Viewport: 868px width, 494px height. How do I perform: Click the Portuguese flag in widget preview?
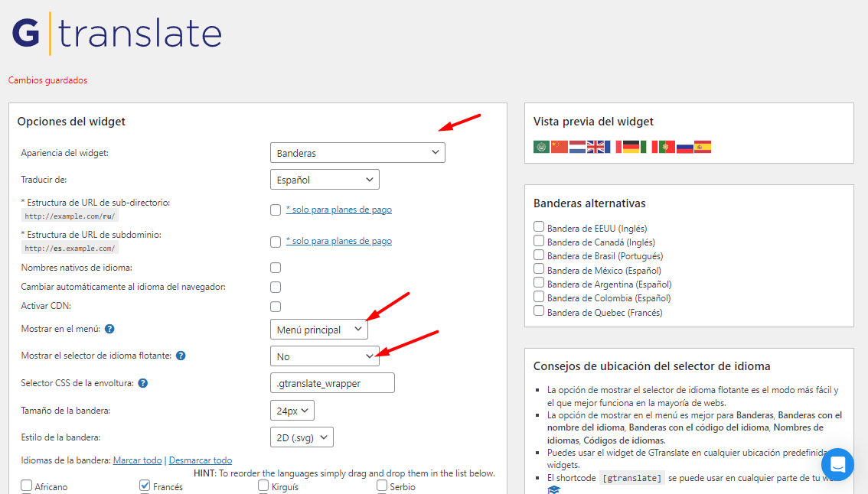pyautogui.click(x=667, y=147)
